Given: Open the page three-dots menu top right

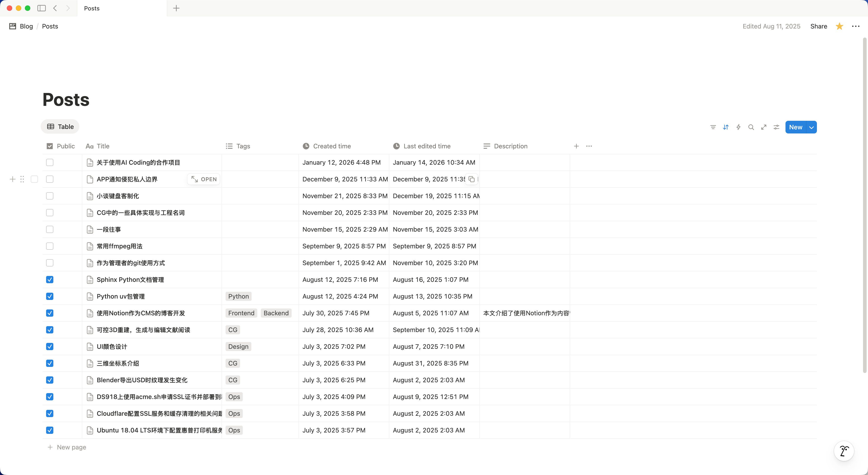Looking at the screenshot, I should 856,26.
